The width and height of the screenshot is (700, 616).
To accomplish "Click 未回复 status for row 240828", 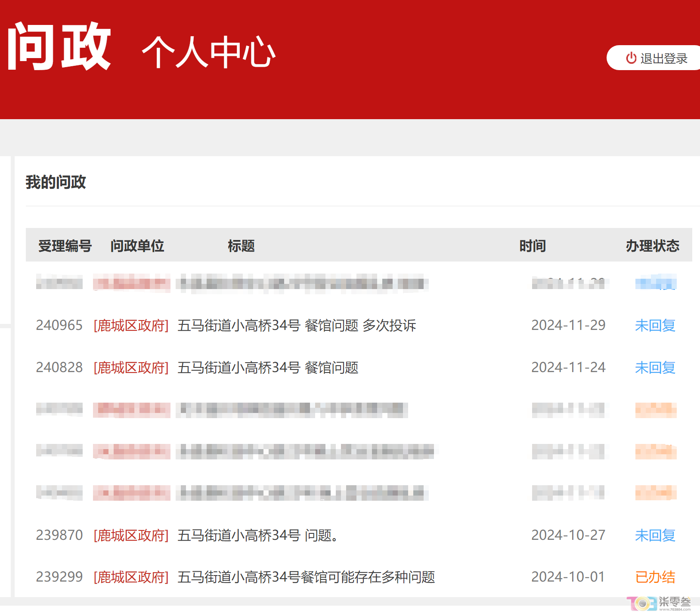I will pos(655,368).
